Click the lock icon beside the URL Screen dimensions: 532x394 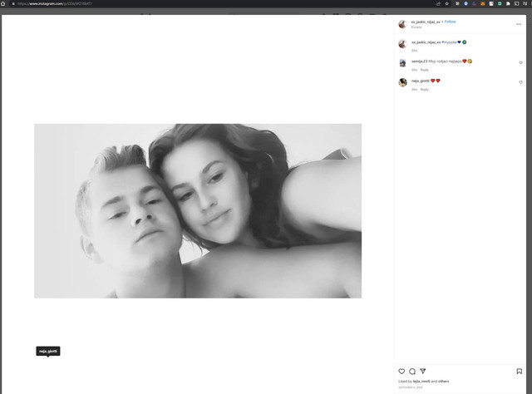tap(13, 3)
